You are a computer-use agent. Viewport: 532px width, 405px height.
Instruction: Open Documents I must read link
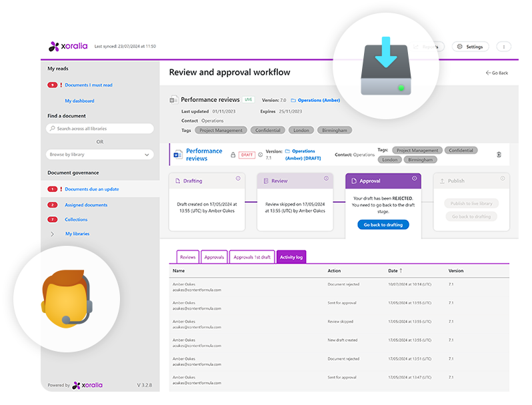click(89, 85)
